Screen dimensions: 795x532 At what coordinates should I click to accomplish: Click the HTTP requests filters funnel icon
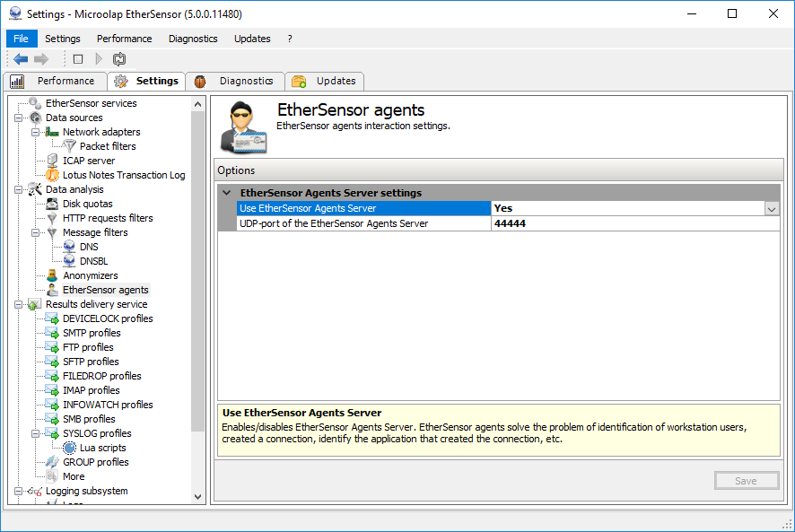(x=52, y=218)
